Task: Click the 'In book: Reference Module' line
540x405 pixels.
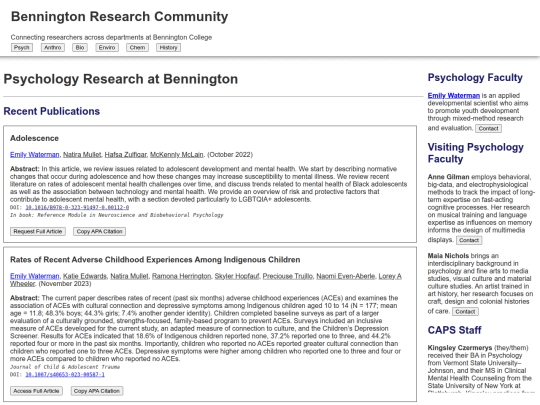Action: [x=117, y=215]
